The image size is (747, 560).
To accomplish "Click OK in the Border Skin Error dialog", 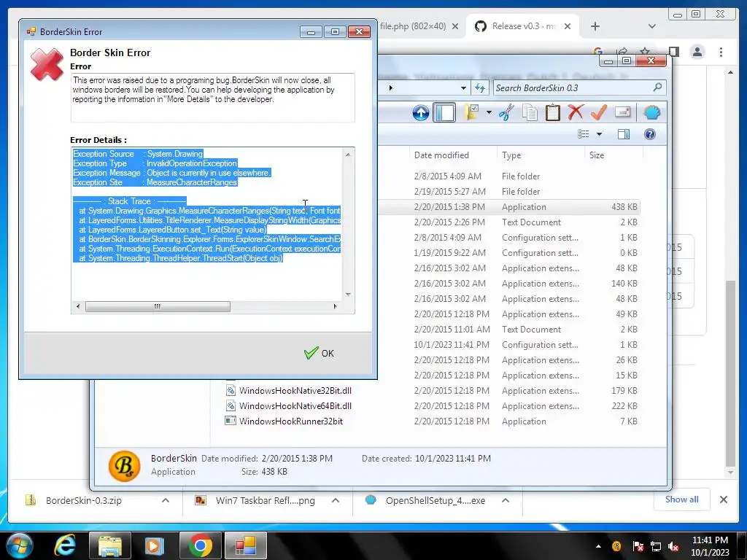I will (320, 354).
